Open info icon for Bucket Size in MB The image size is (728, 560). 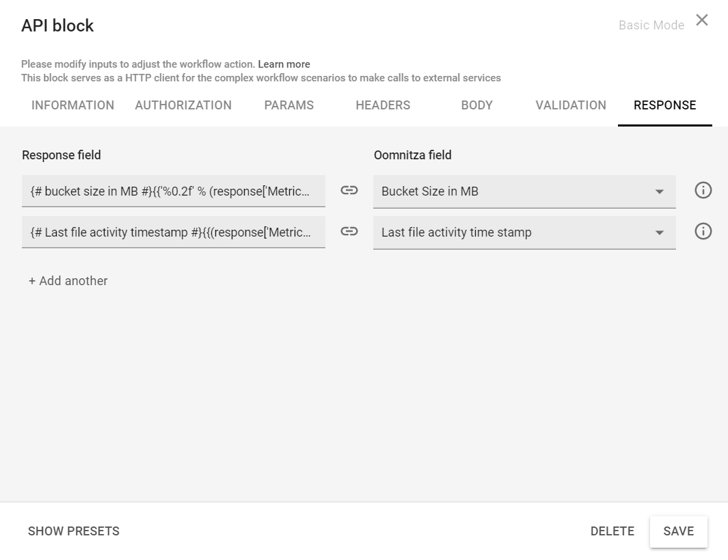tap(703, 191)
